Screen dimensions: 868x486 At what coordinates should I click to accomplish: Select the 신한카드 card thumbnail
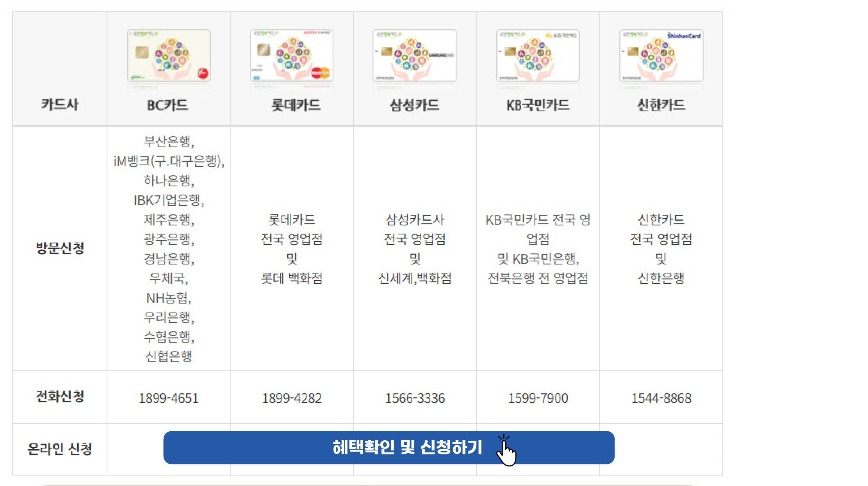click(x=661, y=56)
